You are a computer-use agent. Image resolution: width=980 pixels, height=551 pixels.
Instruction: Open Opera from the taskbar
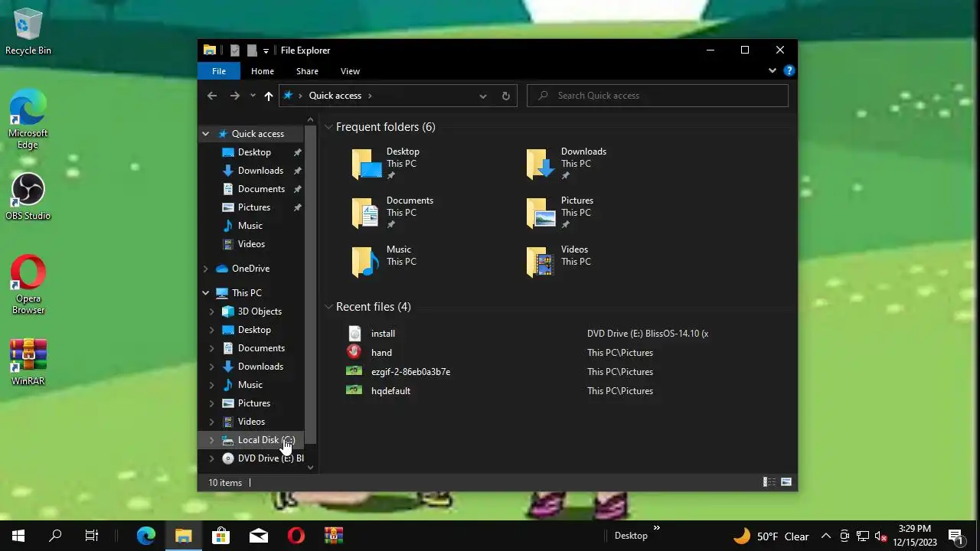pyautogui.click(x=296, y=536)
